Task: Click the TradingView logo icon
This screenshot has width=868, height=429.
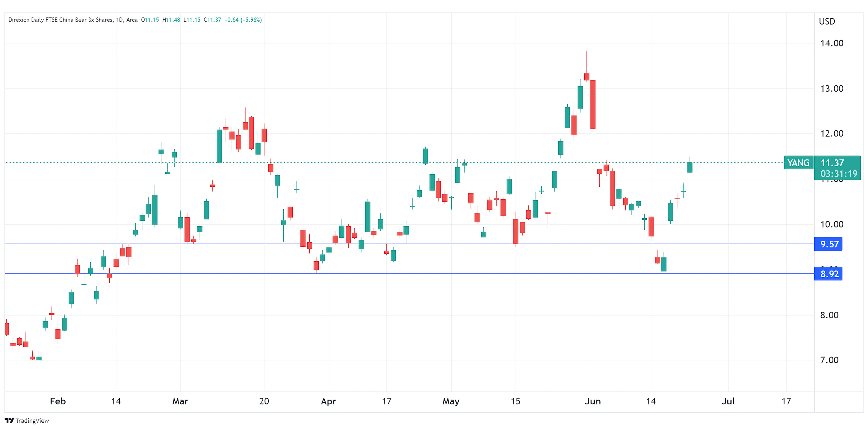Action: click(9, 420)
